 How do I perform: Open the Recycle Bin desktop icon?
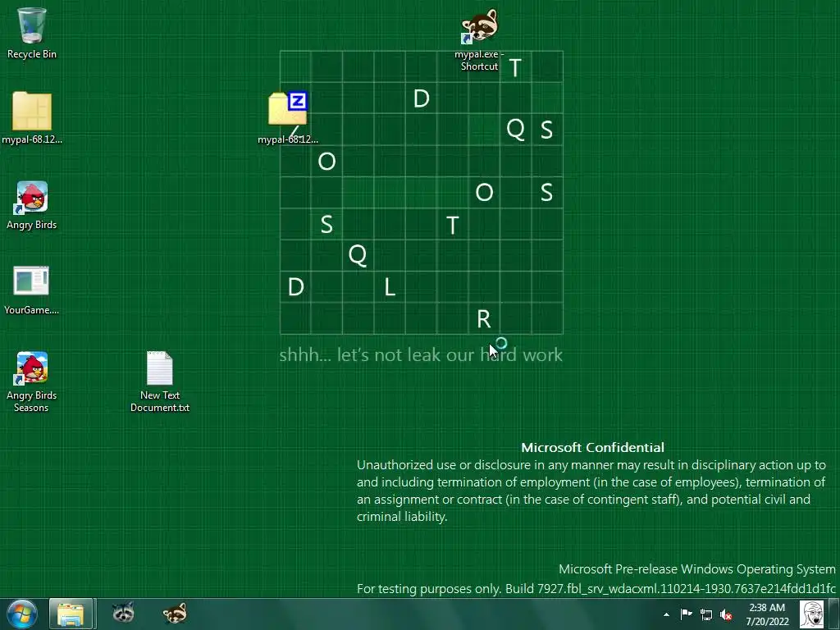(32, 32)
